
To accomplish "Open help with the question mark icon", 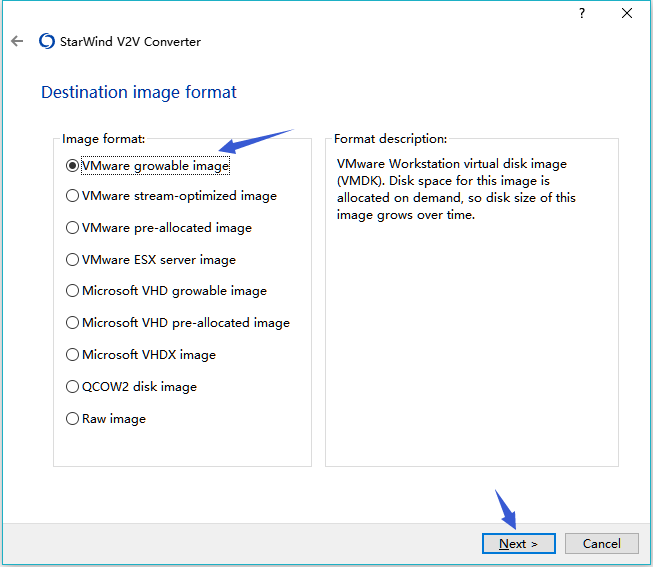I will (x=582, y=13).
